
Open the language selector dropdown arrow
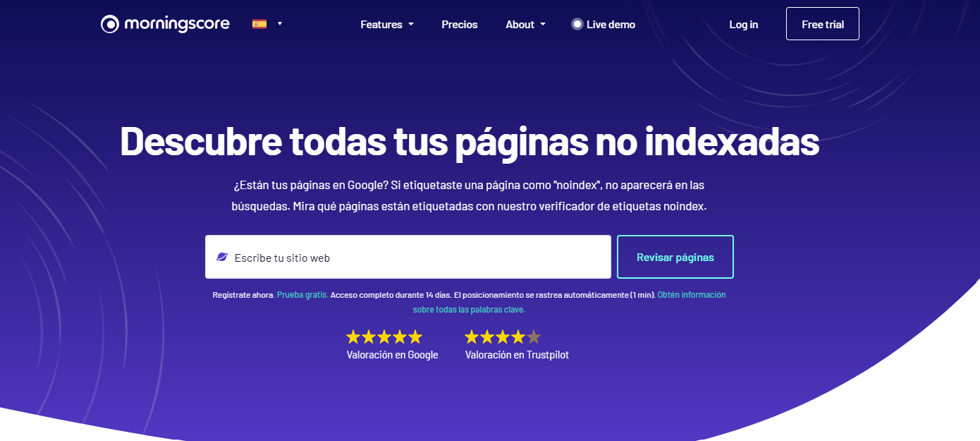(x=280, y=23)
